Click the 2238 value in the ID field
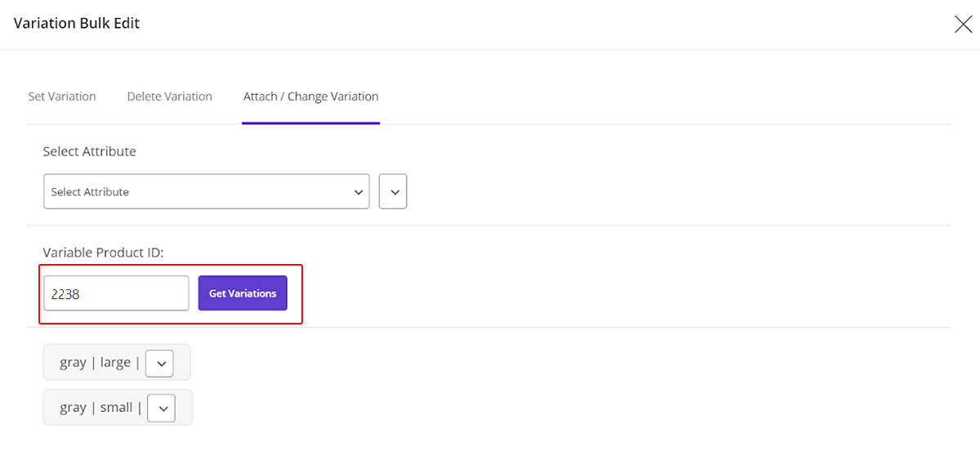This screenshot has height=465, width=980. [x=65, y=294]
